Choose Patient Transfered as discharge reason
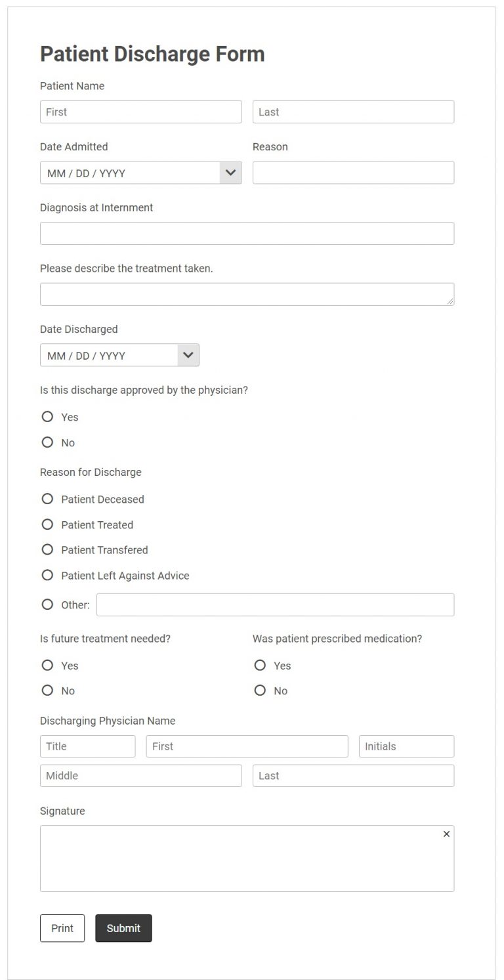The image size is (504, 980). point(47,549)
